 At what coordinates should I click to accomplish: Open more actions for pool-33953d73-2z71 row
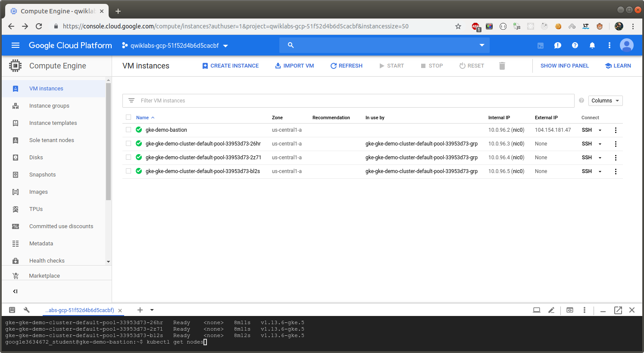tap(616, 158)
